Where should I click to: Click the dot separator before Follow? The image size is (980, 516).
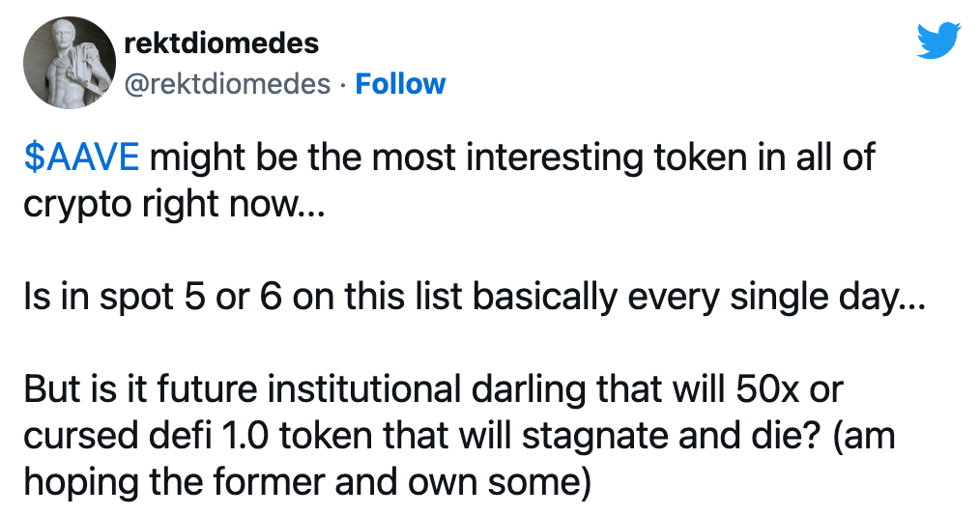point(343,84)
